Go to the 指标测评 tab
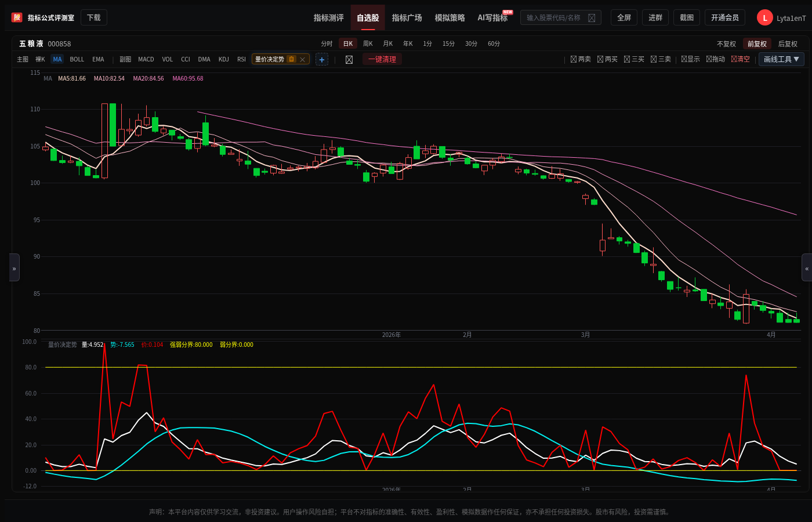This screenshot has width=812, height=522. (329, 18)
